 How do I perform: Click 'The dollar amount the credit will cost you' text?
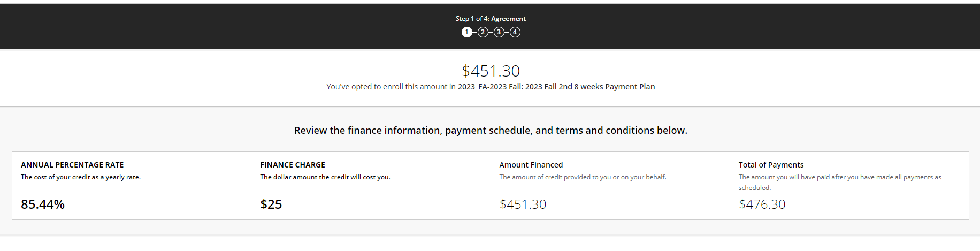325,177
